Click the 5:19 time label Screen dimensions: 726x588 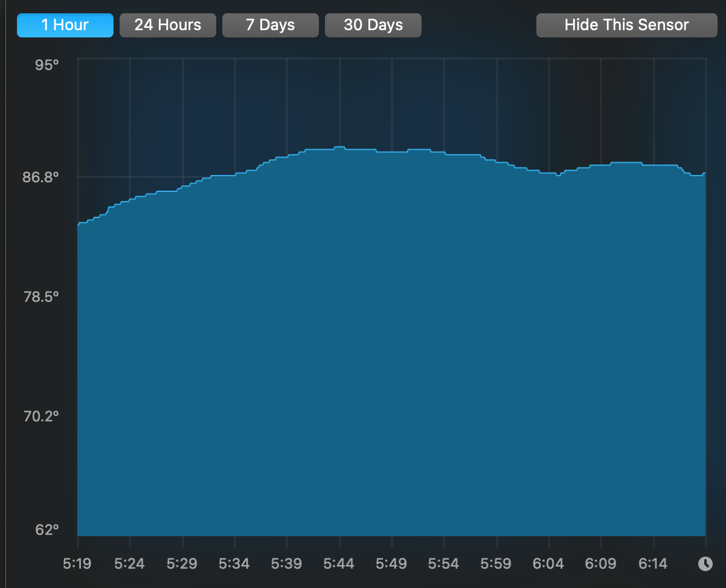point(77,564)
